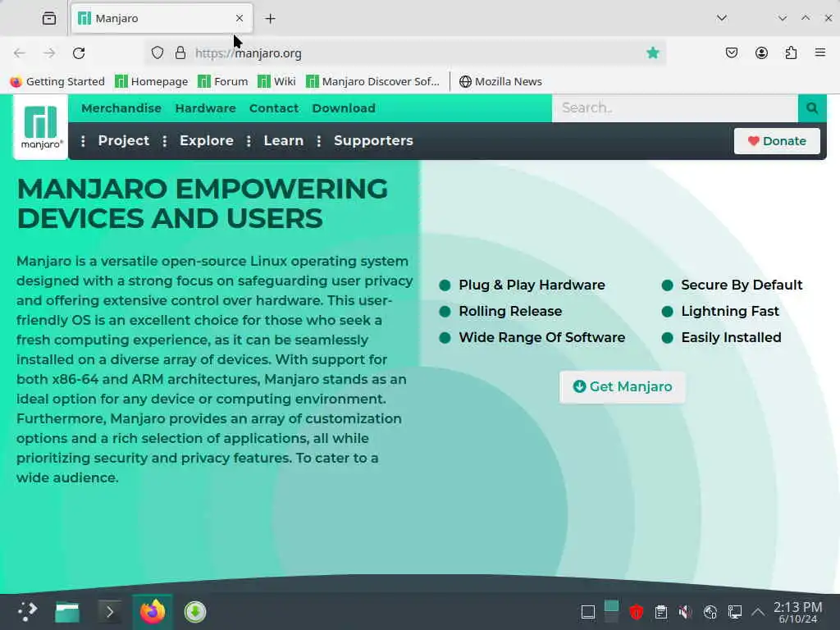The width and height of the screenshot is (840, 630).
Task: Click the show desktop tray icon
Action: pos(587,612)
